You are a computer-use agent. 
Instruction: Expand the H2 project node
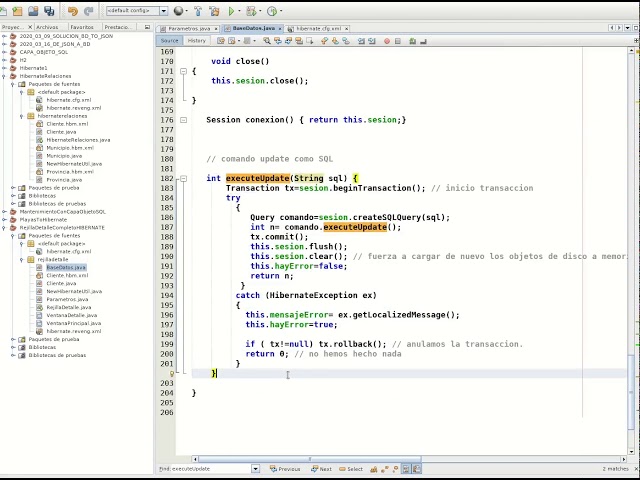coord(4,60)
